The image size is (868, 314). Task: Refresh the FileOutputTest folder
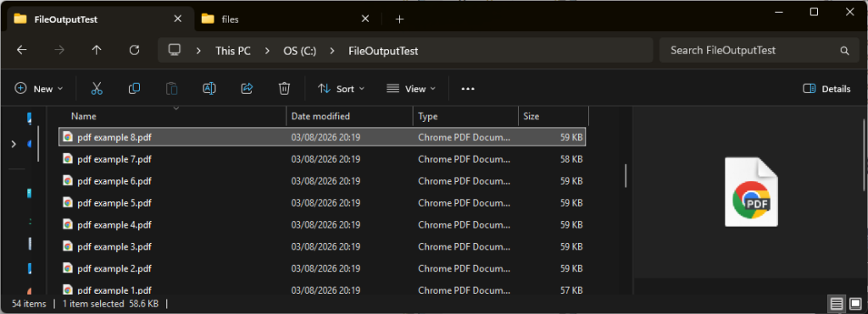pyautogui.click(x=134, y=50)
